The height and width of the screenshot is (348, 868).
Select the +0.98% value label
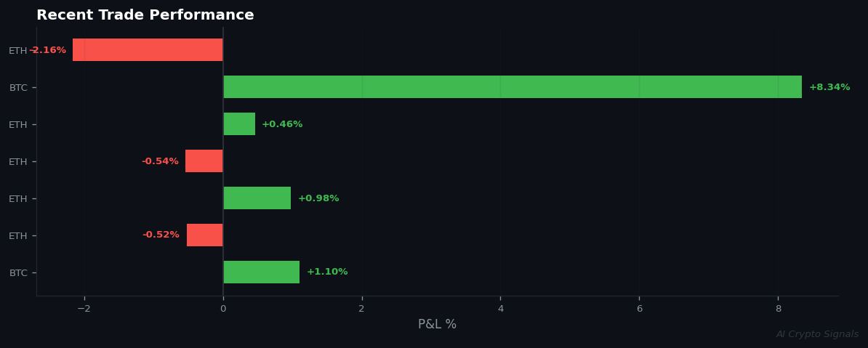tap(318, 198)
